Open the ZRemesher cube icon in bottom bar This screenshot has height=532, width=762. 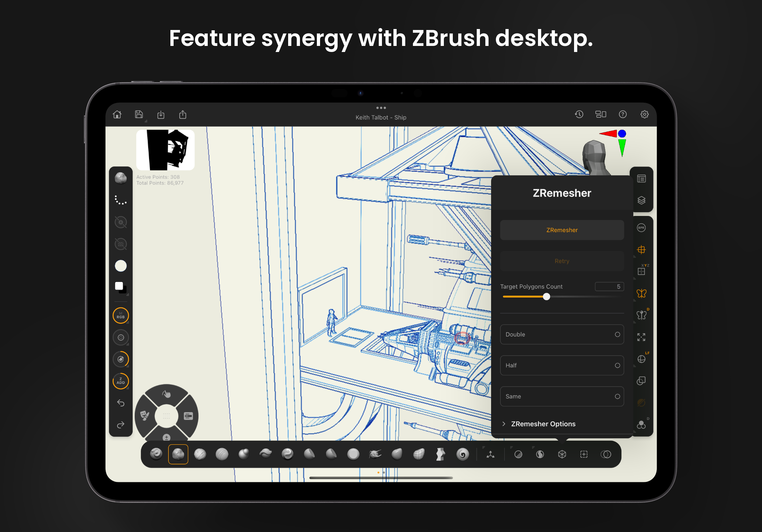[562, 454]
